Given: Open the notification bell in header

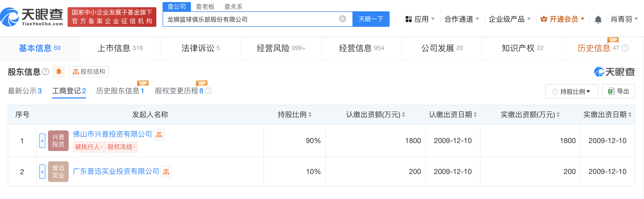Looking at the screenshot, I should coord(598,19).
